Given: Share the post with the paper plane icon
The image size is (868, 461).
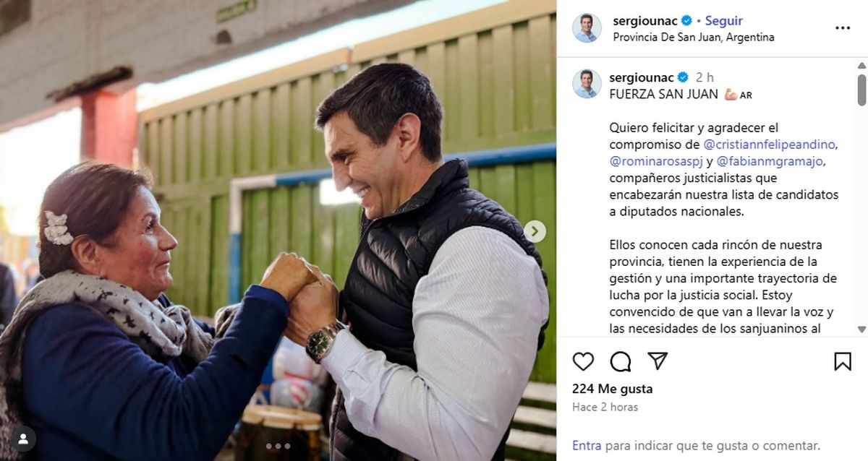Looking at the screenshot, I should (658, 361).
